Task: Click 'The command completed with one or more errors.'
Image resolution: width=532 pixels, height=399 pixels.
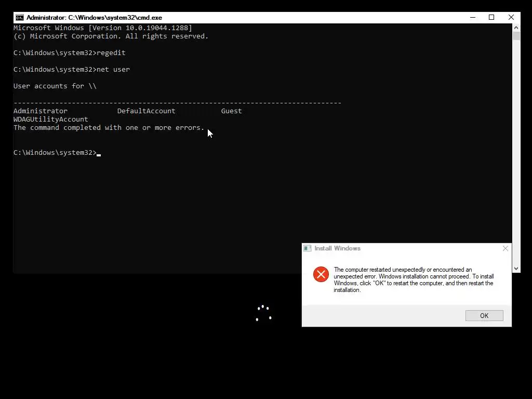Action: (x=109, y=128)
